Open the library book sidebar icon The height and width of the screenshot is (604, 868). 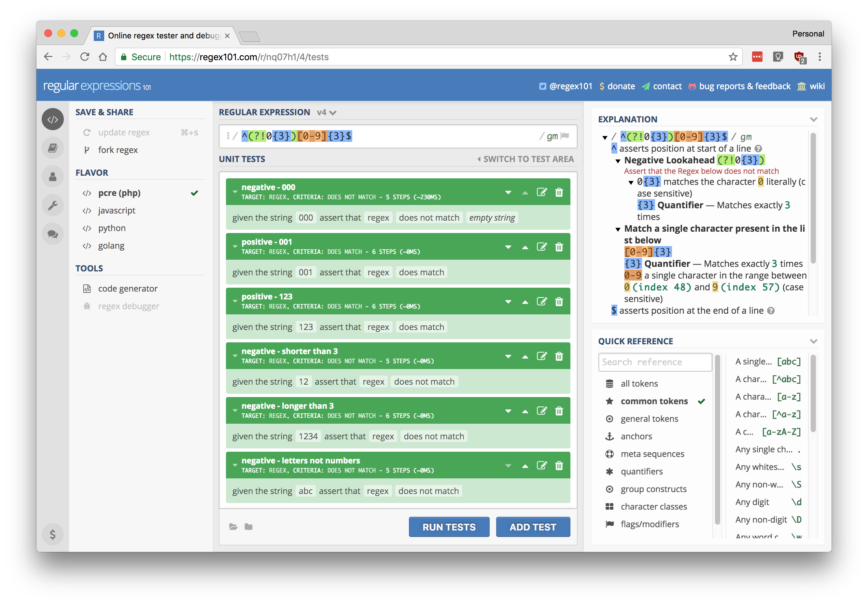(x=52, y=148)
